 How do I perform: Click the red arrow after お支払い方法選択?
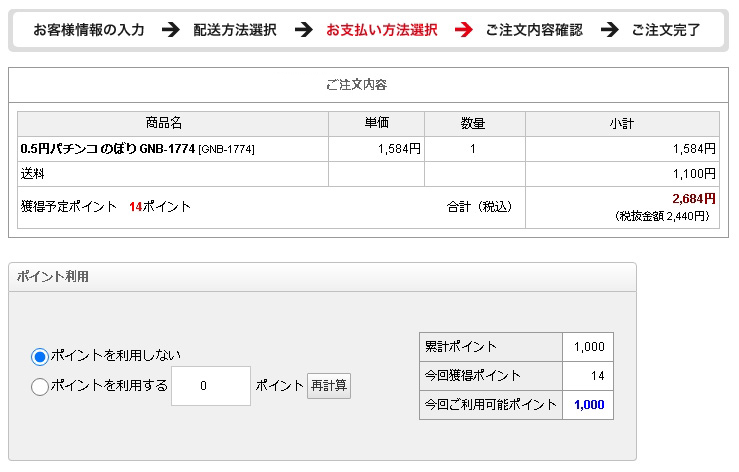463,30
